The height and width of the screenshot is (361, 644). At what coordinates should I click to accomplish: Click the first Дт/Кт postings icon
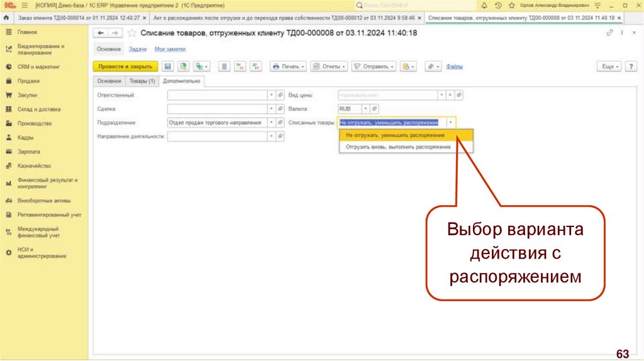pyautogui.click(x=240, y=67)
